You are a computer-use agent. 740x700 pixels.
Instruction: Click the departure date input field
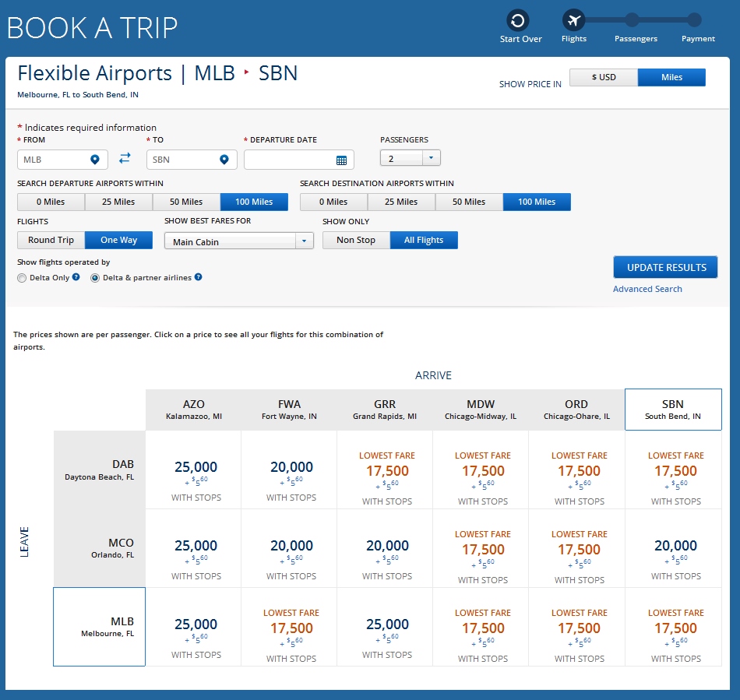pyautogui.click(x=289, y=160)
